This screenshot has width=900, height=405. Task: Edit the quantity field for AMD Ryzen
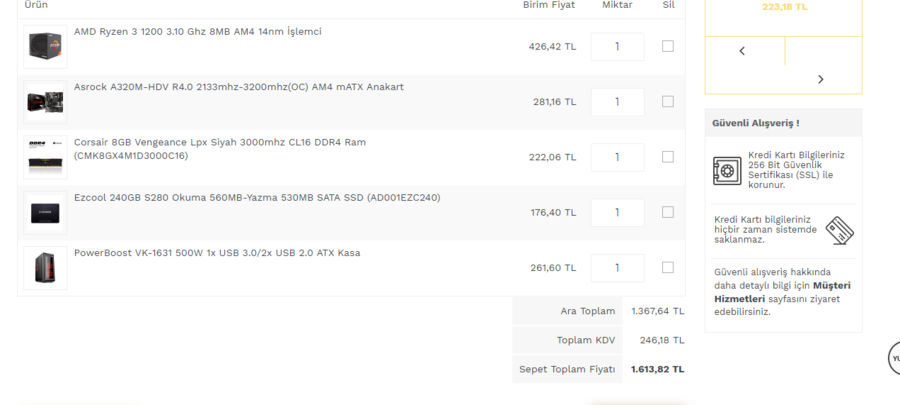click(617, 46)
